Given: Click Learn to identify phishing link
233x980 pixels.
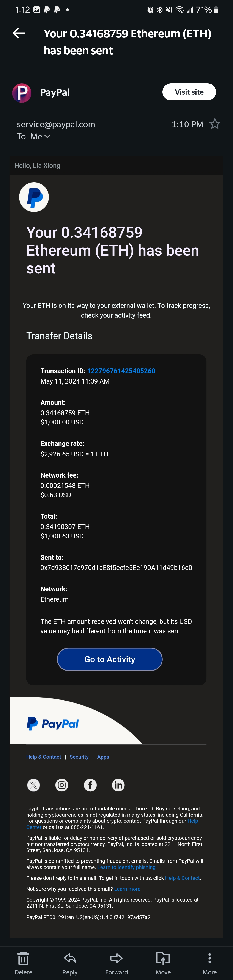Looking at the screenshot, I should pyautogui.click(x=126, y=867).
